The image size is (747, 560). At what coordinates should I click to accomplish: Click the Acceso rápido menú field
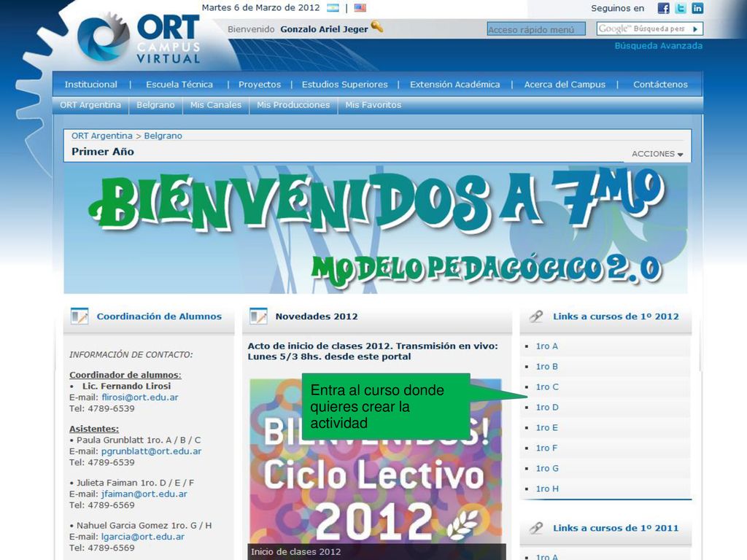pyautogui.click(x=536, y=29)
